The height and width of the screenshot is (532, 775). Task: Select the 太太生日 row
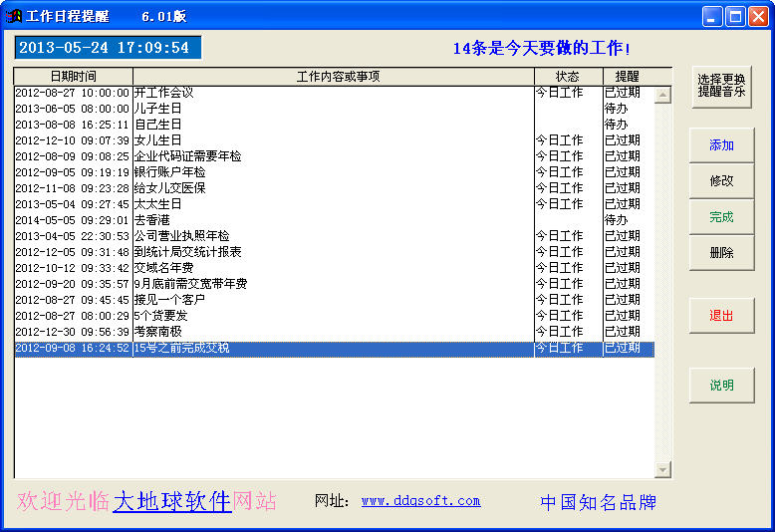coord(334,203)
